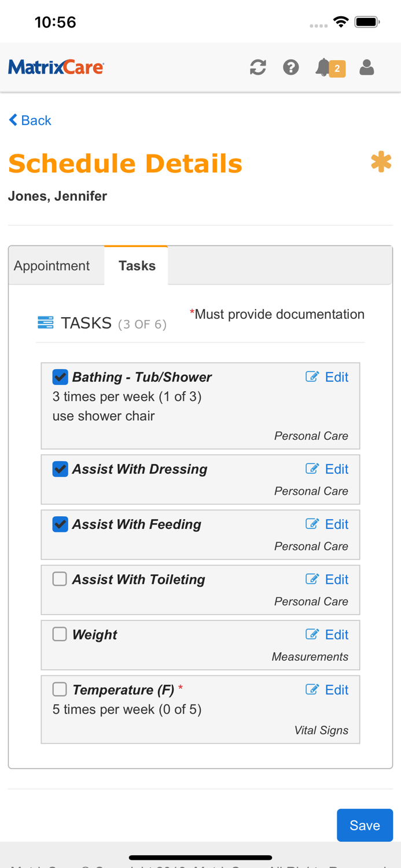Tap the Wi-Fi icon in the status bar

tap(341, 21)
